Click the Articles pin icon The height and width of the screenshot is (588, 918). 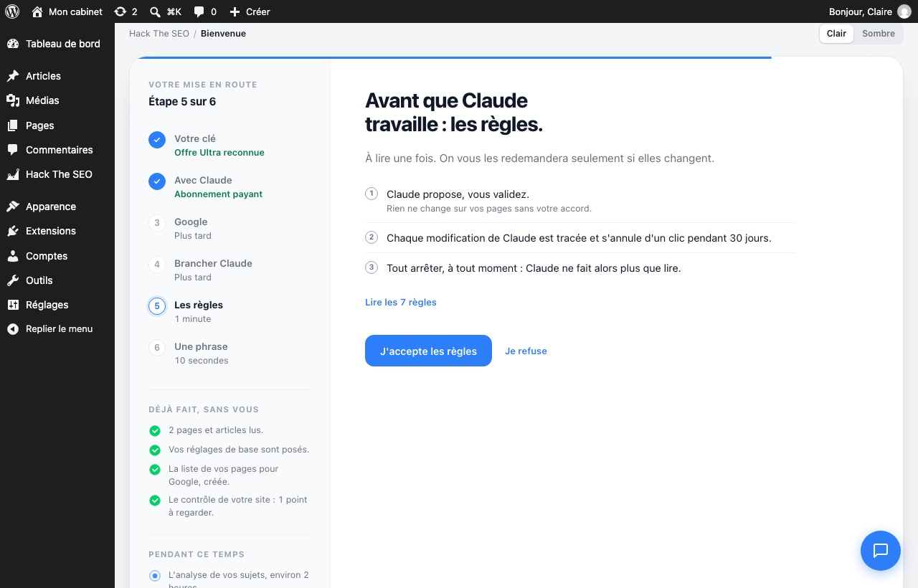pos(13,76)
